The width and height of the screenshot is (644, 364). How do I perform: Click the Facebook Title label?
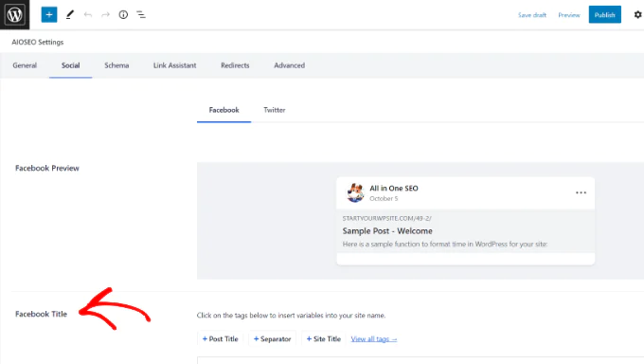(41, 314)
